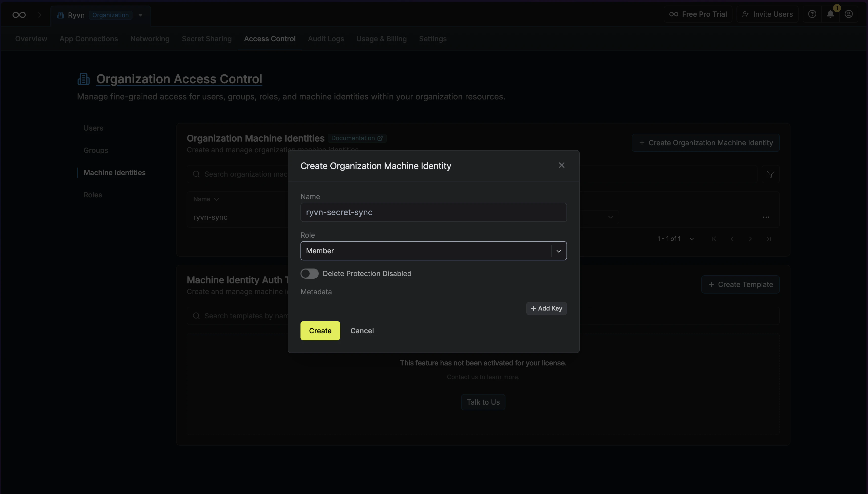Switch to the Audit Logs tab
868x494 pixels.
click(x=326, y=39)
